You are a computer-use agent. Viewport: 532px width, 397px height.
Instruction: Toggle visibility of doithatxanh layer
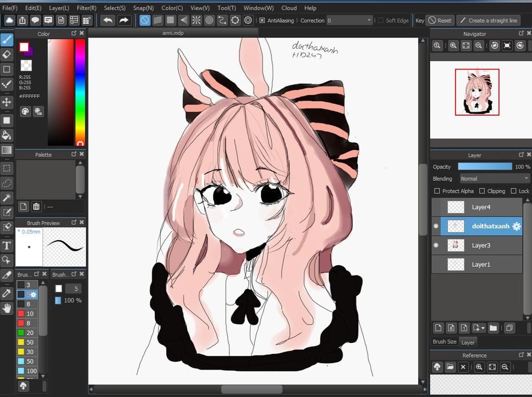(436, 226)
